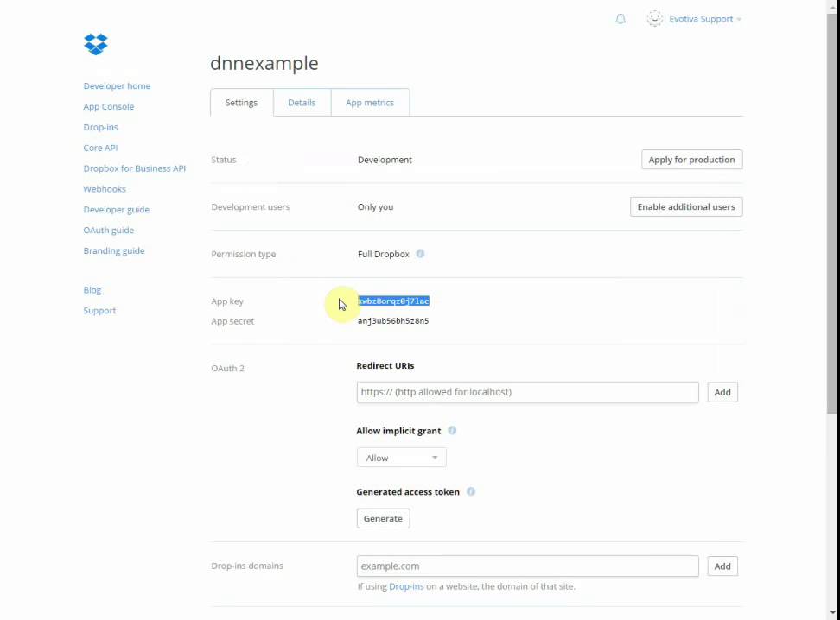840x620 pixels.
Task: Click the App secret value anj3ub56bh5z8n5
Action: click(393, 321)
